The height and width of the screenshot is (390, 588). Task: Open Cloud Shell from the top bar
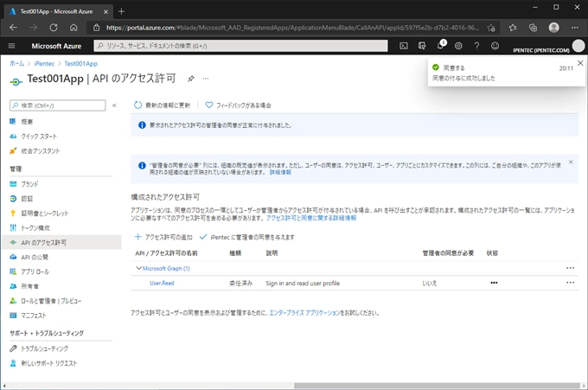tap(404, 46)
